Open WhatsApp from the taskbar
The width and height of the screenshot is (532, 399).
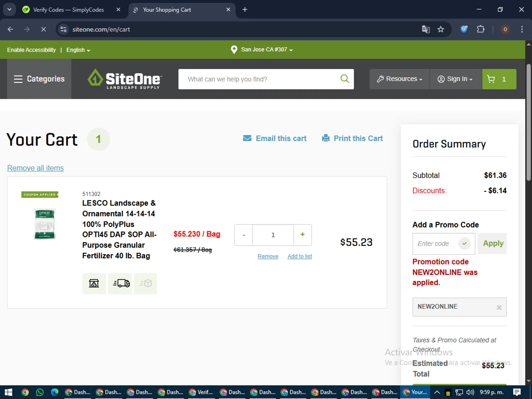[x=40, y=392]
